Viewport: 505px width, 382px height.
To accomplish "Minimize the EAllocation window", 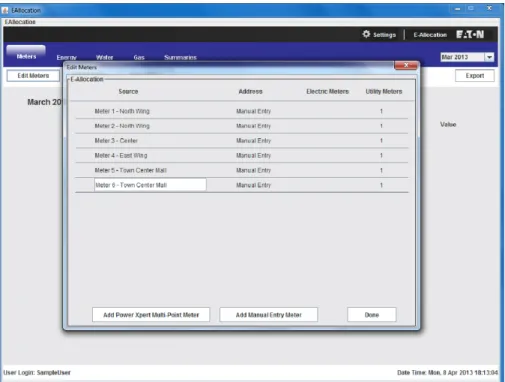I will pos(458,9).
